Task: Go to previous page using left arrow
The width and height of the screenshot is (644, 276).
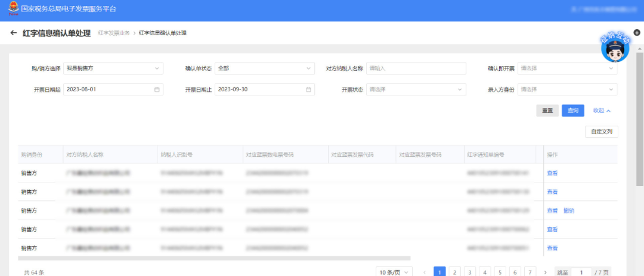Action: coord(425,272)
